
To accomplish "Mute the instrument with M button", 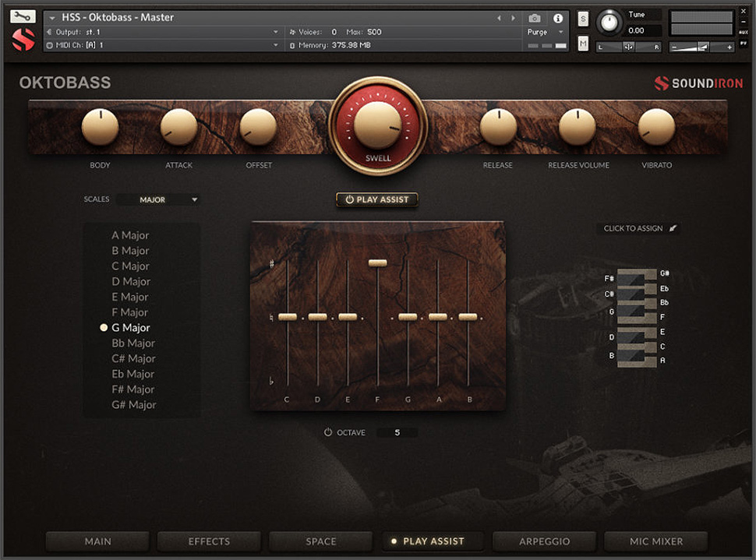I will (583, 44).
